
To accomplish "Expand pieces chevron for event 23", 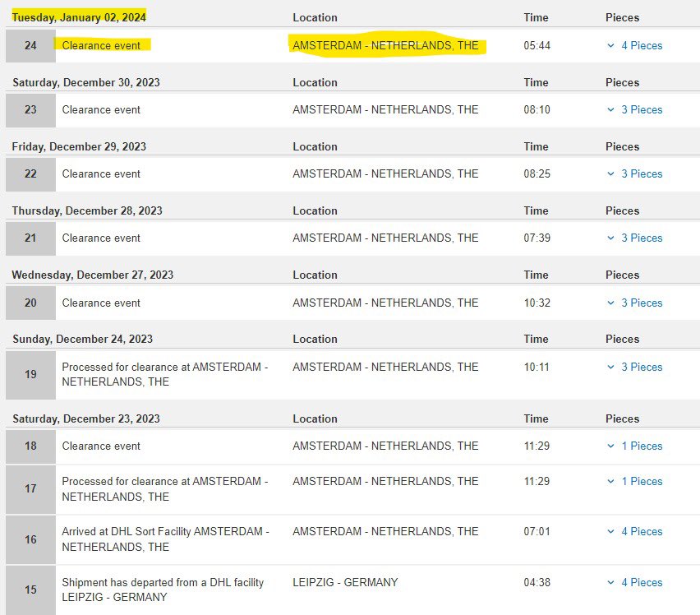I will click(610, 110).
